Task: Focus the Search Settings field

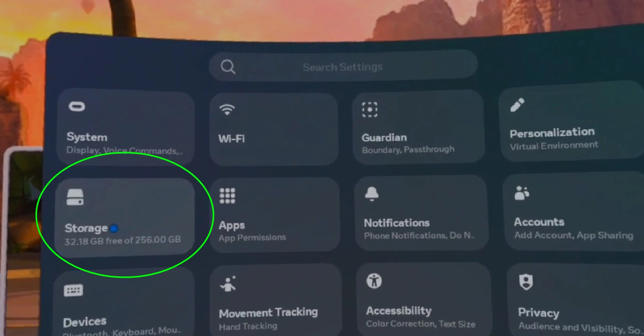Action: tap(343, 66)
